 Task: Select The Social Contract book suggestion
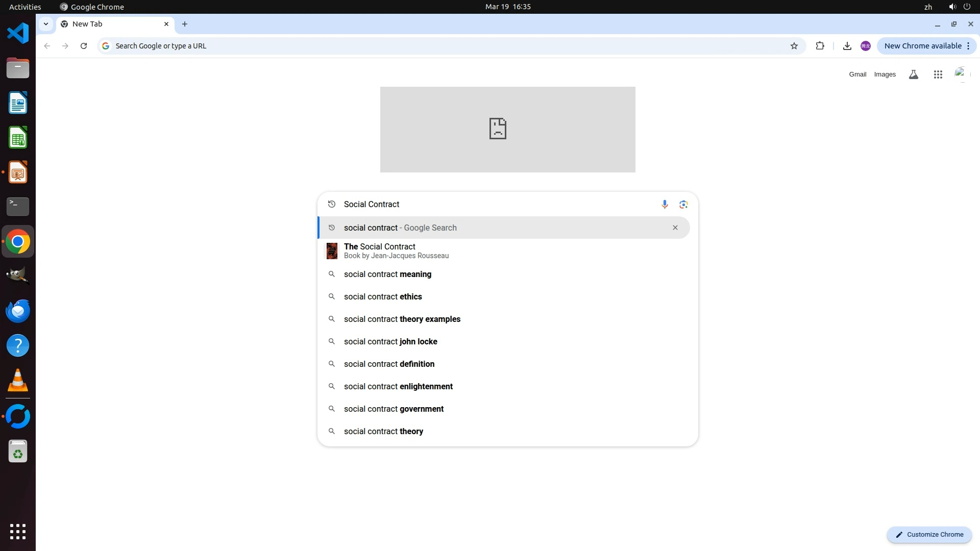pos(380,251)
